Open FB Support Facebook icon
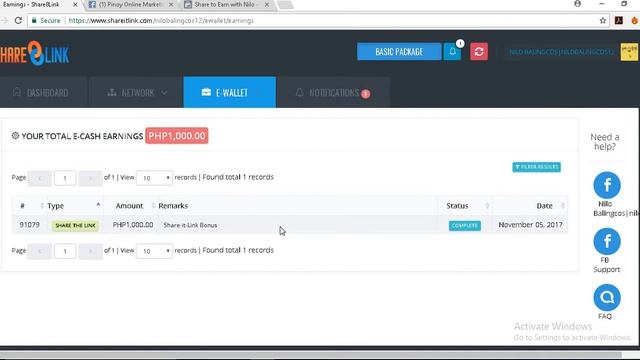 pyautogui.click(x=607, y=242)
